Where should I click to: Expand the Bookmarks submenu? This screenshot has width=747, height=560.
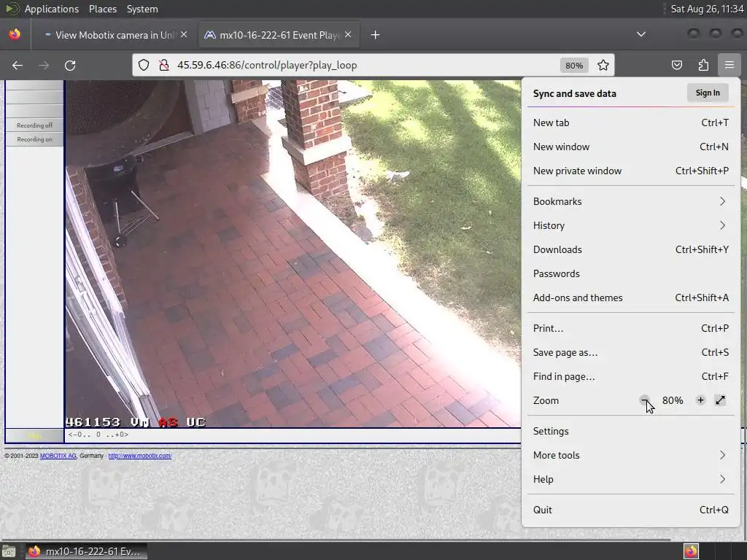click(631, 201)
